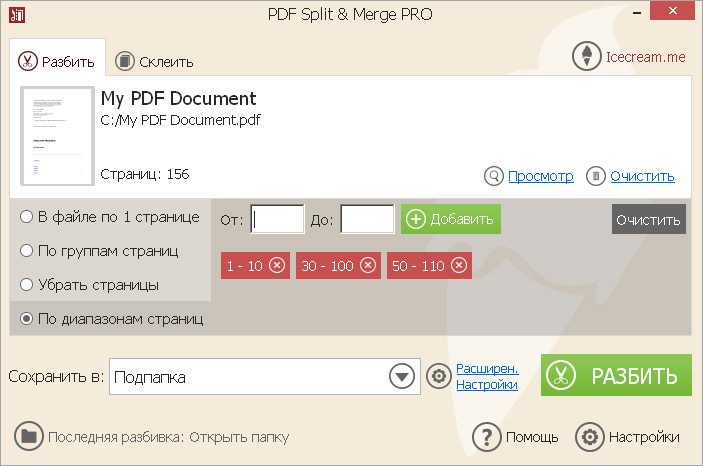Open the Помощь help label
Viewport: 703px width, 466px height.
(532, 437)
